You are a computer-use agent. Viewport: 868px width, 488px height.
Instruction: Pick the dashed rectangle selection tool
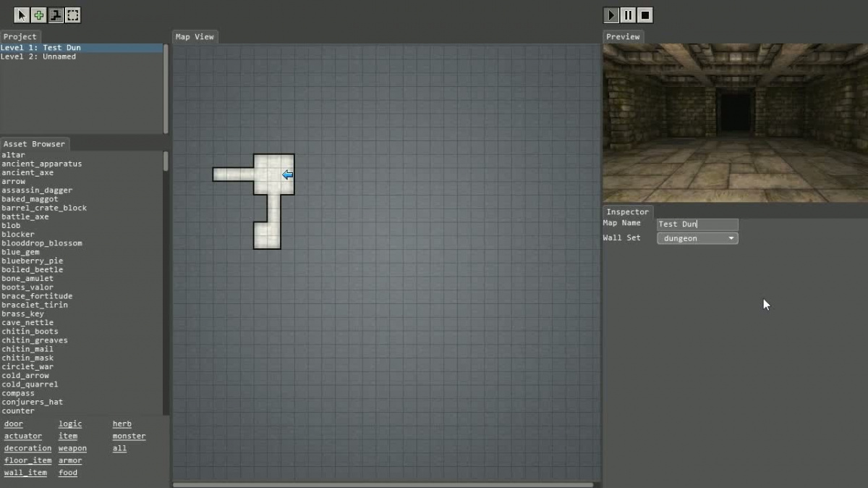[73, 15]
